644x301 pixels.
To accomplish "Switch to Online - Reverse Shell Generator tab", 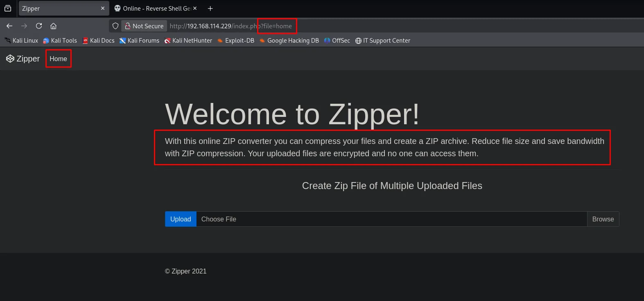I will coord(156,8).
